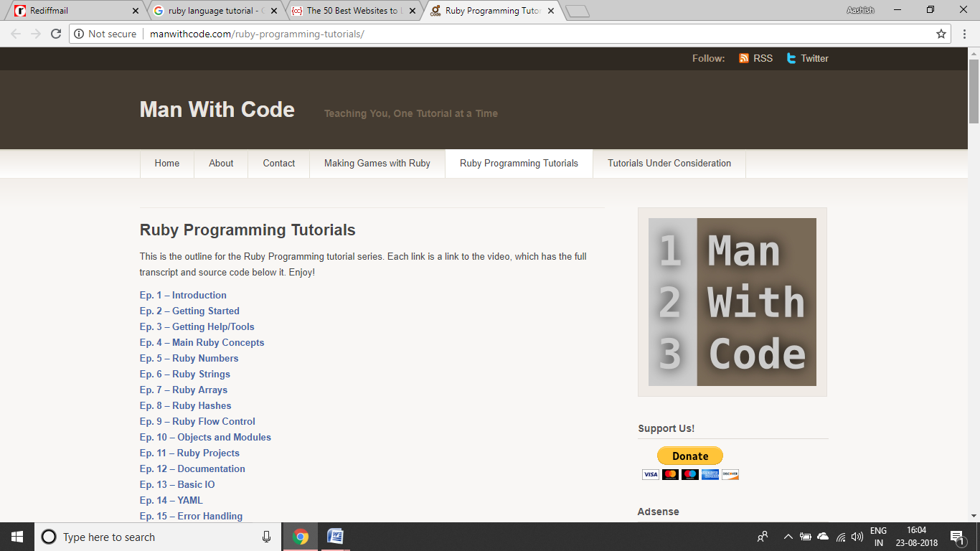Reload the page with the refresh icon
This screenshot has height=551, width=980.
coord(56,34)
